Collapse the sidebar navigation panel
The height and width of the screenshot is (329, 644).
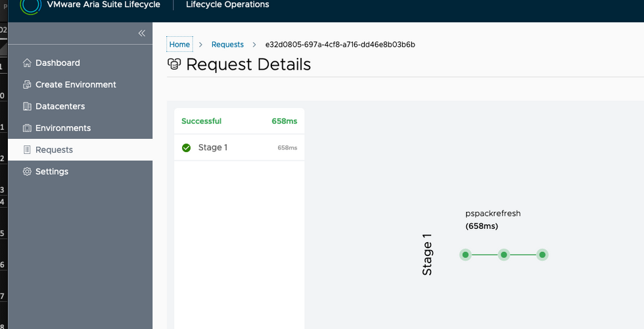[x=141, y=33]
